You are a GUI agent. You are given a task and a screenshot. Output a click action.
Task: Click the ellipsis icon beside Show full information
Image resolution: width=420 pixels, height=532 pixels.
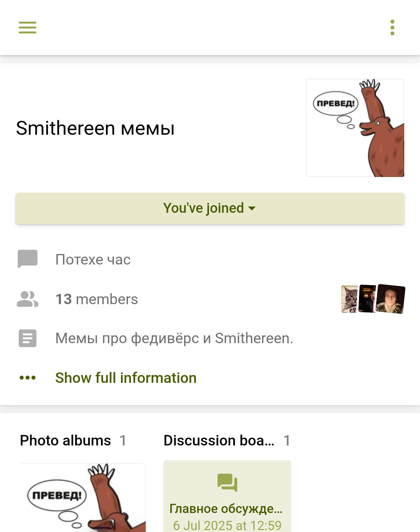pos(28,378)
